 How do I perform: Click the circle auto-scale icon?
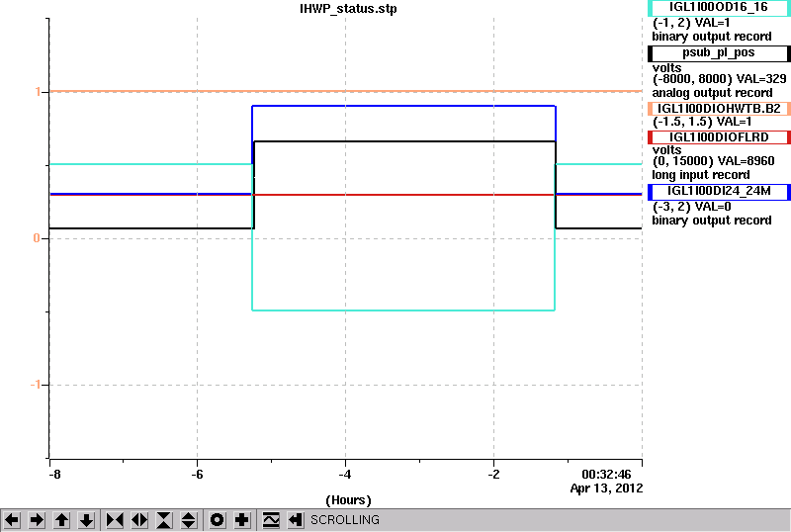tap(217, 520)
